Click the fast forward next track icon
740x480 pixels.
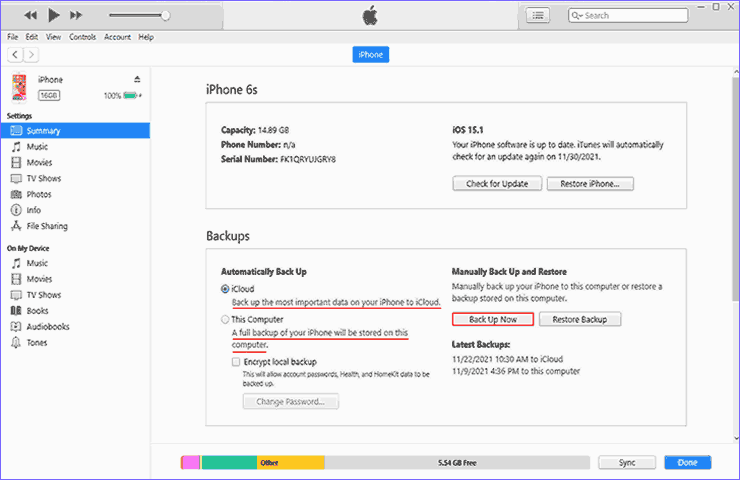click(76, 16)
